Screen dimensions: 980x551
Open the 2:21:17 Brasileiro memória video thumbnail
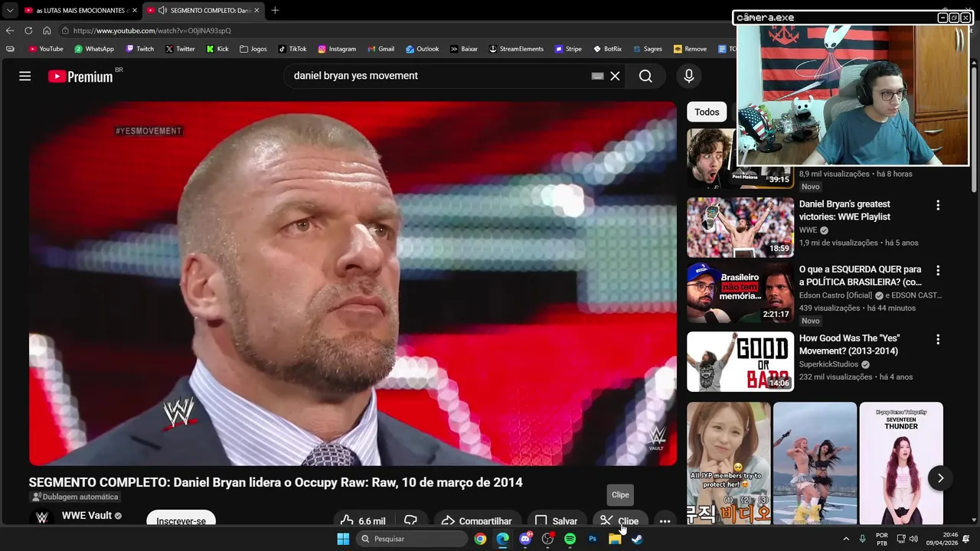click(740, 293)
